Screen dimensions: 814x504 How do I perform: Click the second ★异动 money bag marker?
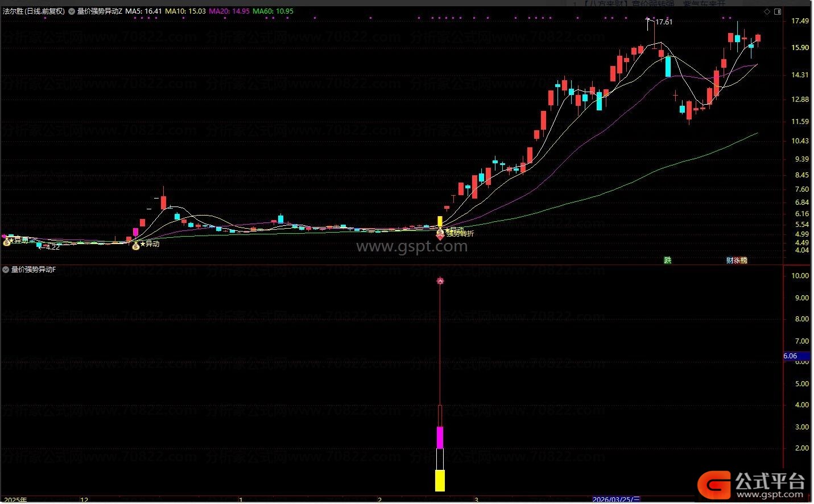coord(135,246)
